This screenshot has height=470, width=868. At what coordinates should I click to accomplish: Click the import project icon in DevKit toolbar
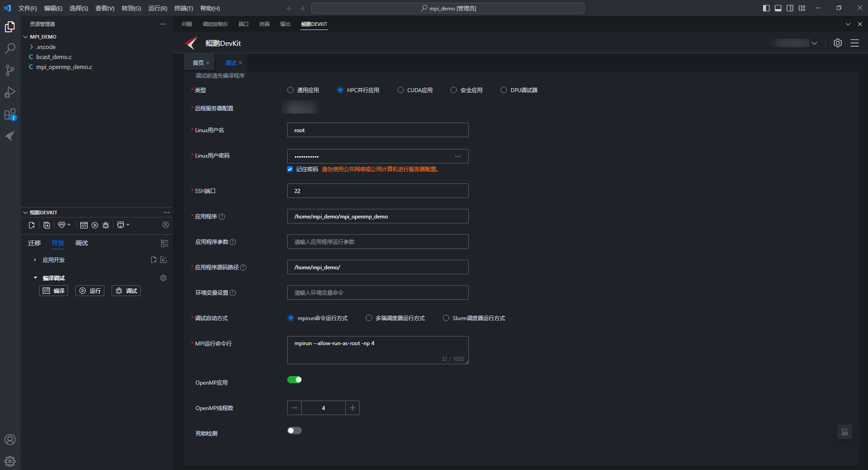(47, 225)
